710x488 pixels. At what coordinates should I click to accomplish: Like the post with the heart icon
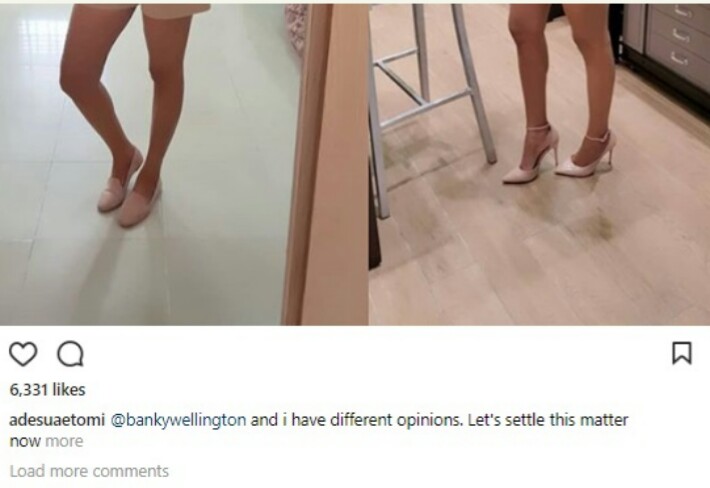(x=23, y=354)
